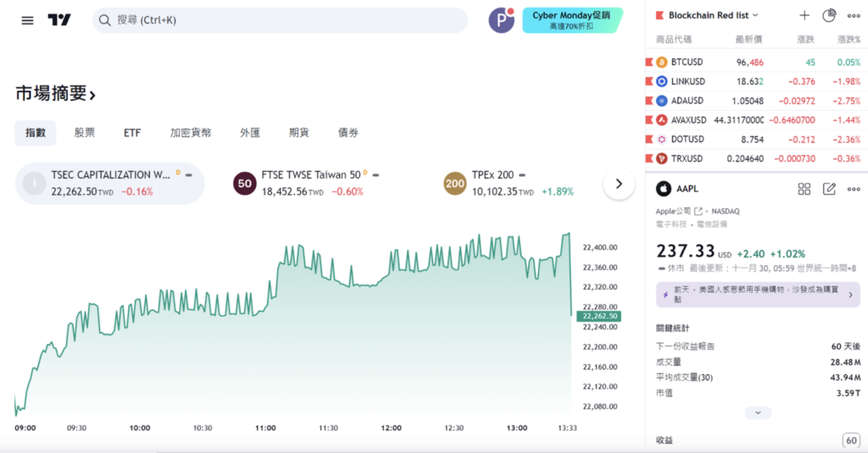Select the 外匯 tab
The height and width of the screenshot is (453, 868).
point(250,133)
